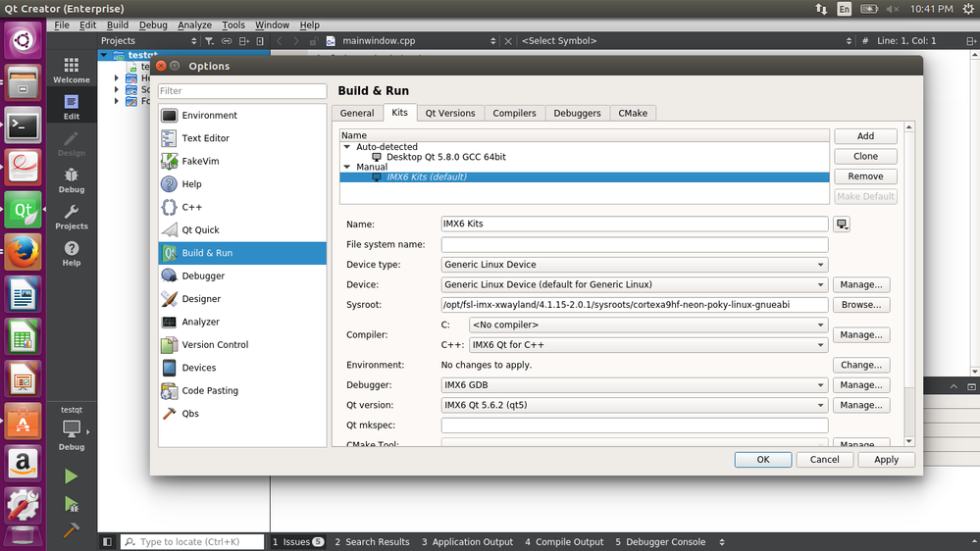Open Projects mode wrench icon
The width and height of the screenshot is (980, 551).
72,217
